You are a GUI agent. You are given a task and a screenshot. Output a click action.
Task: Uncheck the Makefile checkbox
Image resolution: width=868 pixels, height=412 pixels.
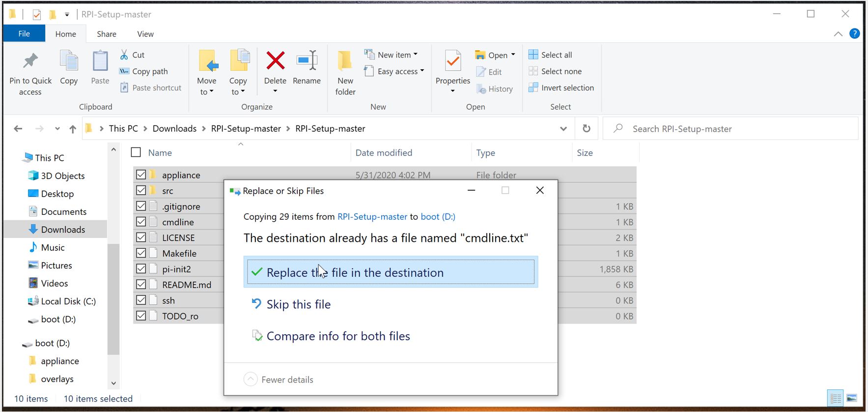[x=141, y=253]
